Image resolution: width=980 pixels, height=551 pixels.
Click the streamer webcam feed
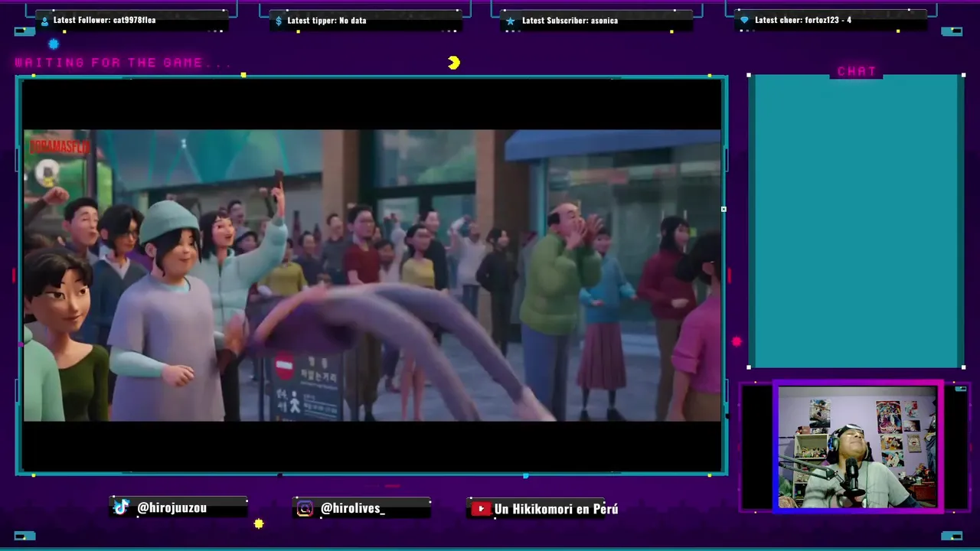pos(857,447)
